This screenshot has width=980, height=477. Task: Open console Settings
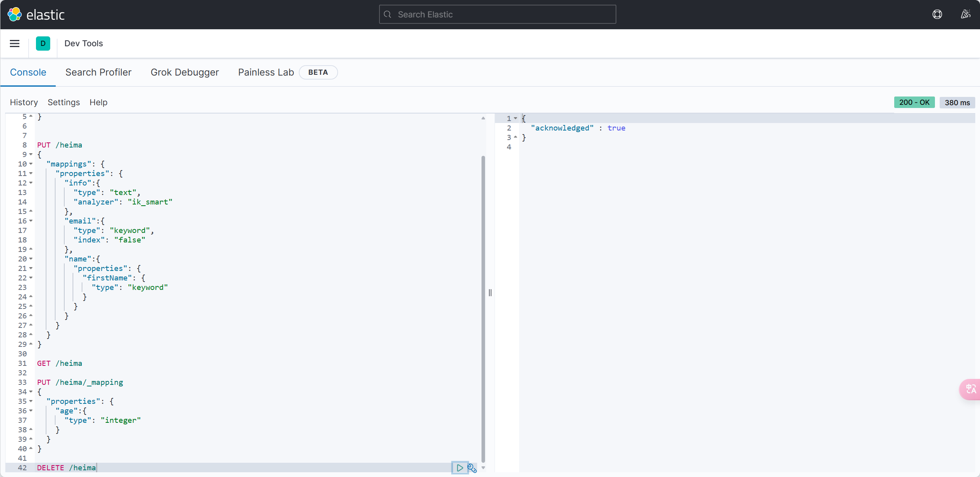click(x=64, y=102)
